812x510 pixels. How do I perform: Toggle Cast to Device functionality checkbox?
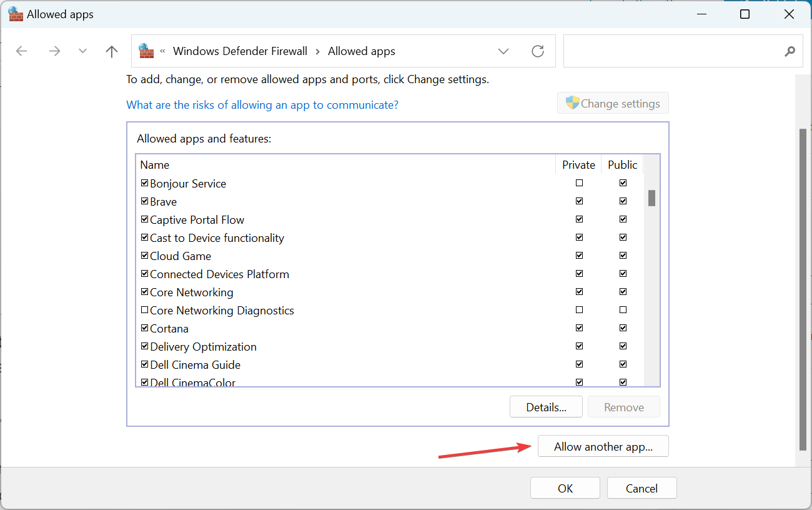pos(145,237)
